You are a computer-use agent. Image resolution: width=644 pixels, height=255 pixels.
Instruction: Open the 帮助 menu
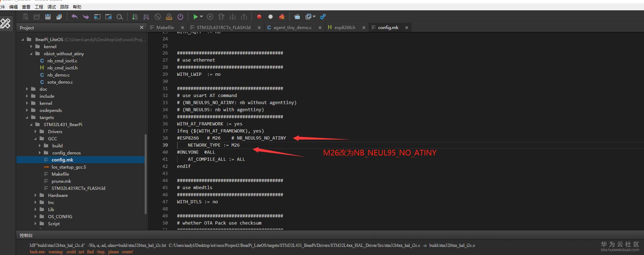coord(77,7)
